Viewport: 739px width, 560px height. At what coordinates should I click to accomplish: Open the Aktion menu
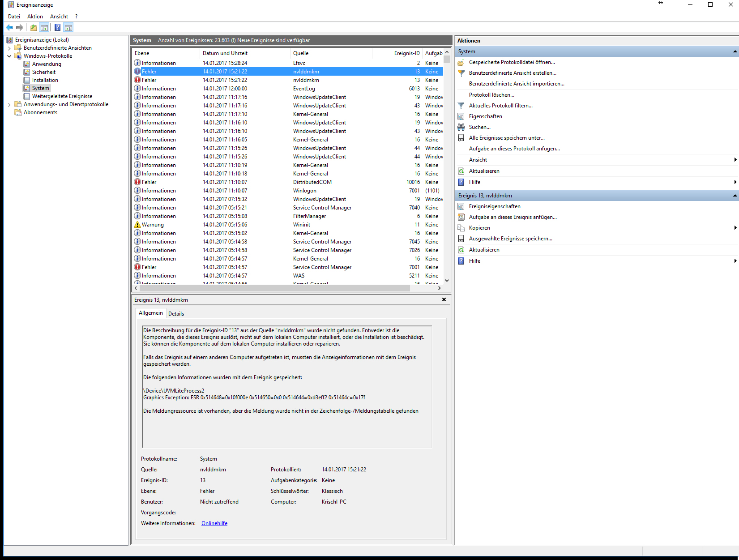coord(35,17)
